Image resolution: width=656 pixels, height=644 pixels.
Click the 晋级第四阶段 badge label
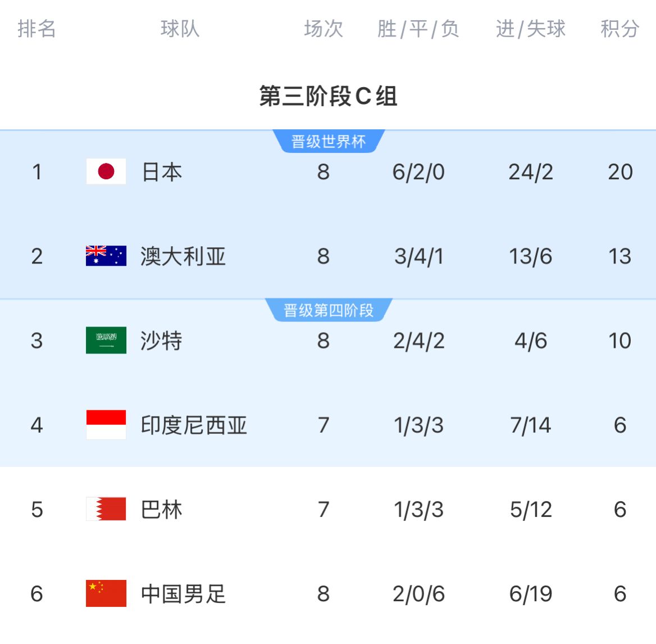pyautogui.click(x=329, y=310)
